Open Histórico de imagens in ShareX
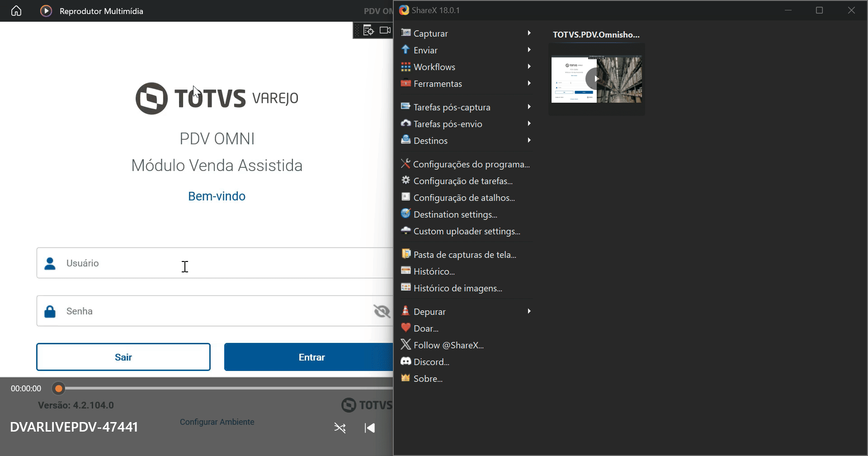This screenshot has width=868, height=456. coord(466,288)
